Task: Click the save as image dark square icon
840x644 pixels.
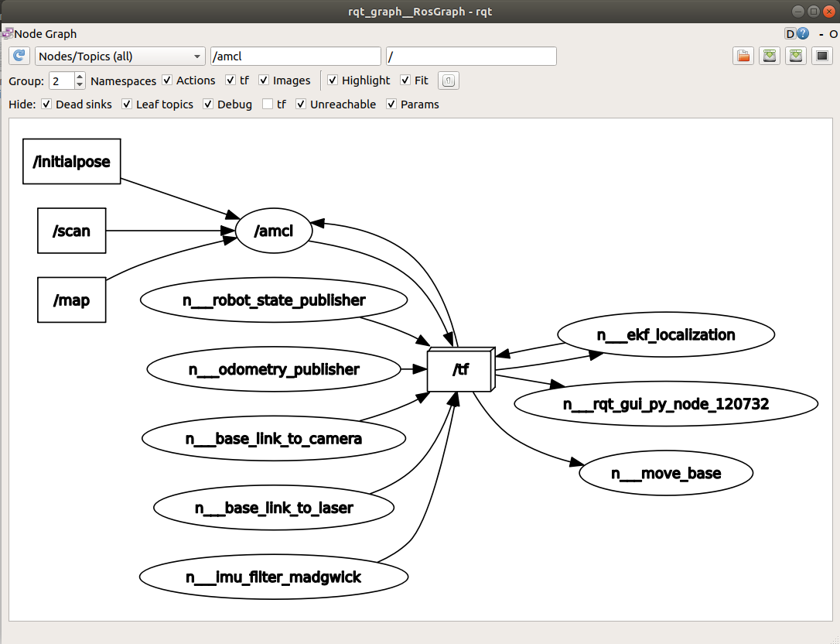Action: [x=821, y=57]
